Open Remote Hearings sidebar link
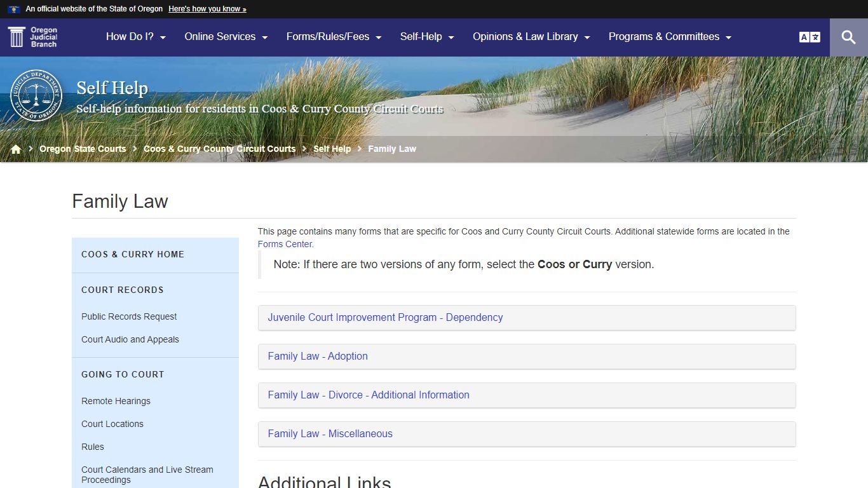The height and width of the screenshot is (488, 868). 116,401
